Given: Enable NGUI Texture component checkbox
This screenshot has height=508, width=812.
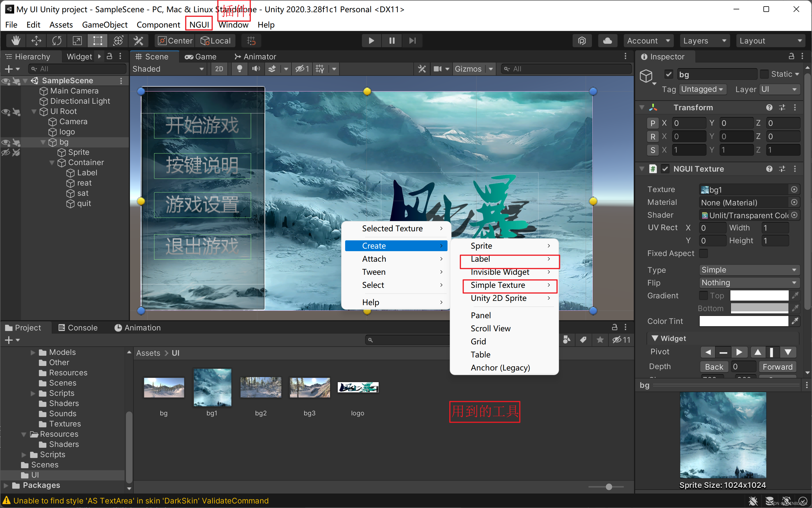Looking at the screenshot, I should click(x=663, y=168).
